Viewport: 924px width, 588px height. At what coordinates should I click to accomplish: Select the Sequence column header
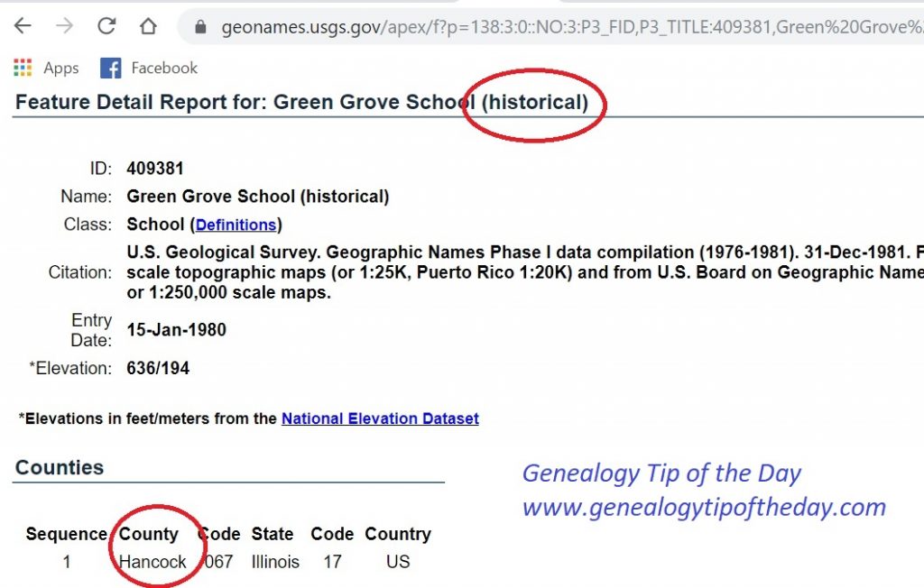(67, 534)
